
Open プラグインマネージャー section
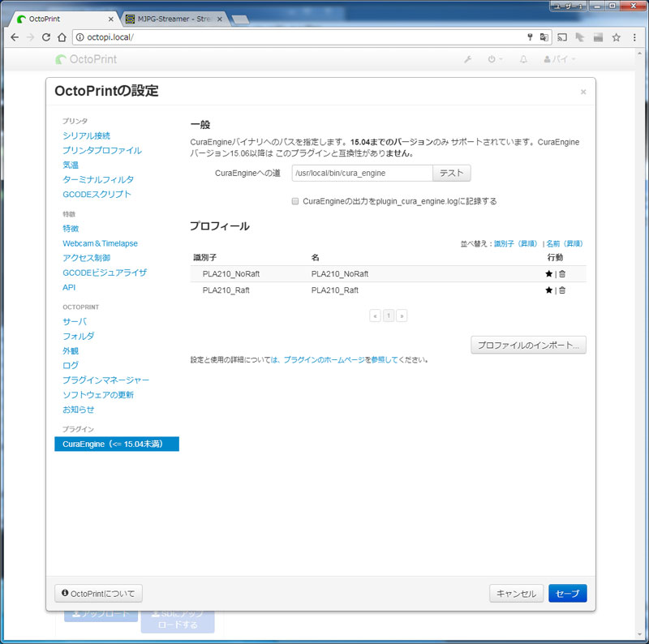click(x=106, y=380)
